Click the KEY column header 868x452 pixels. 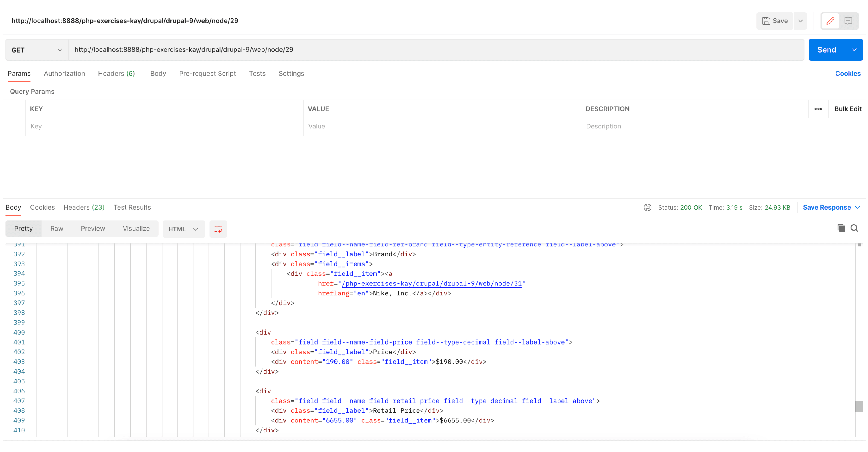click(36, 109)
